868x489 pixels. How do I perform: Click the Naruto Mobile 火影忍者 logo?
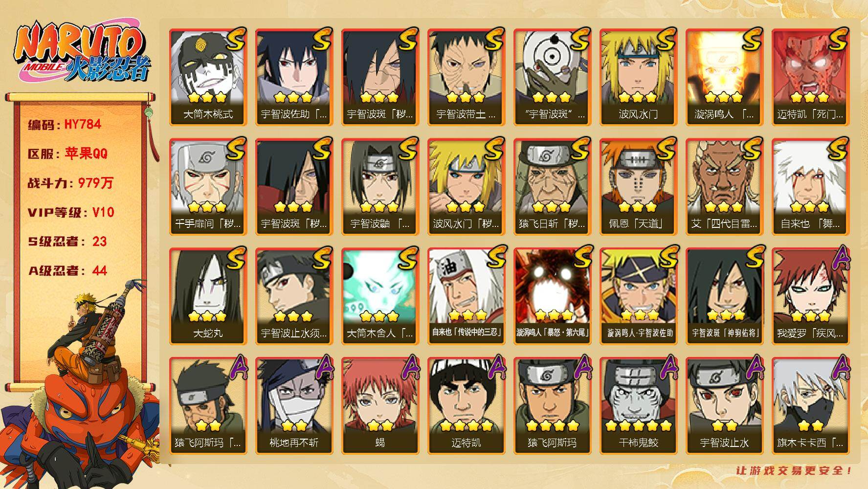(82, 52)
